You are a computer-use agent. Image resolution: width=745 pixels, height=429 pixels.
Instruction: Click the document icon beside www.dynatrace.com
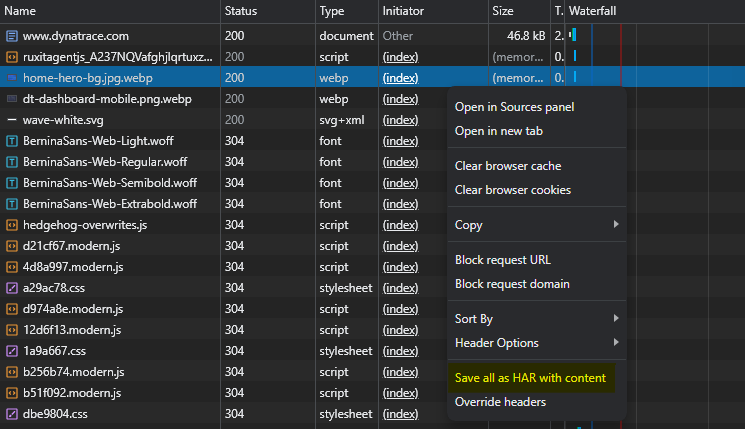click(12, 36)
